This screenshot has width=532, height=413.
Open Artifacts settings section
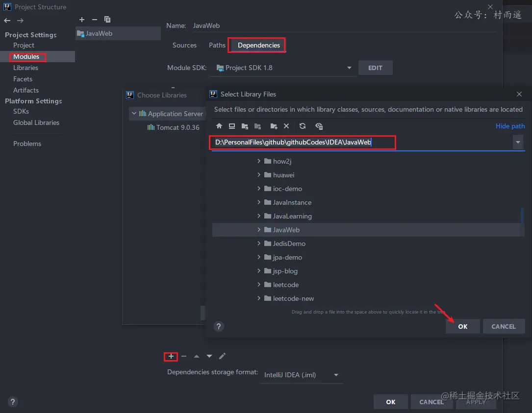[x=26, y=90]
